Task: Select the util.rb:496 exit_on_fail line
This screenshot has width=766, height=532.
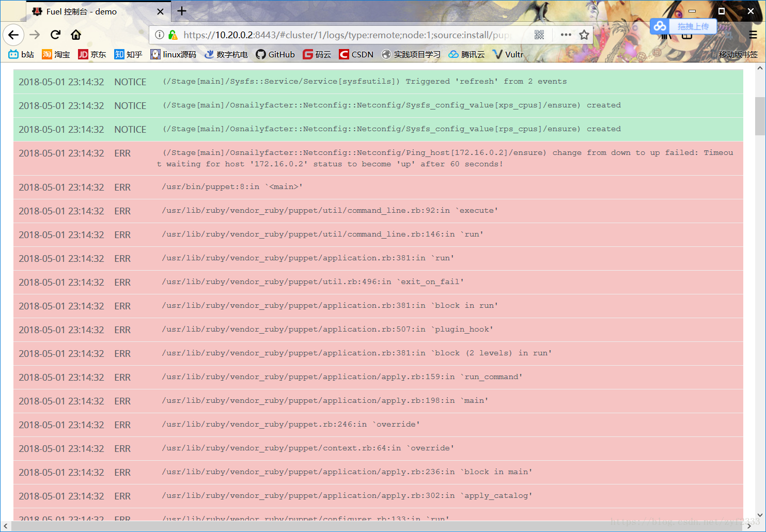Action: click(x=378, y=282)
